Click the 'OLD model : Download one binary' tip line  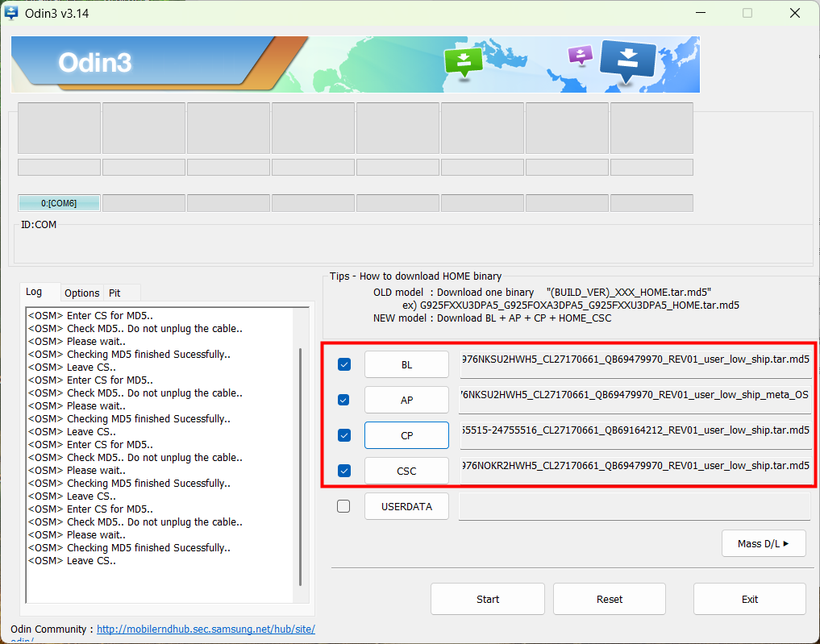(542, 293)
